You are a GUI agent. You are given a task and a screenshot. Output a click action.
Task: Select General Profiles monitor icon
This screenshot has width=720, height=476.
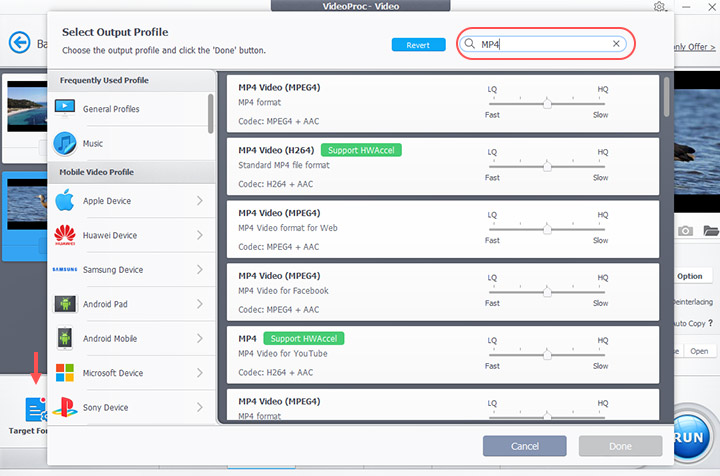pyautogui.click(x=65, y=108)
